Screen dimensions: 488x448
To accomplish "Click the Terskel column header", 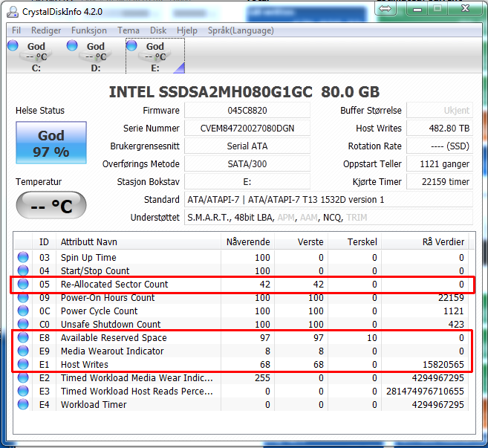I will (355, 241).
